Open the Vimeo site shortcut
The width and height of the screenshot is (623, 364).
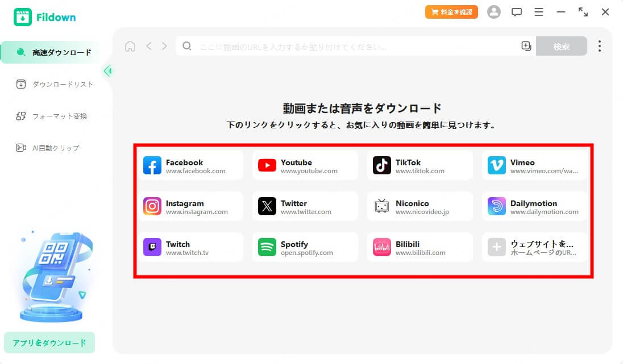[x=535, y=166]
